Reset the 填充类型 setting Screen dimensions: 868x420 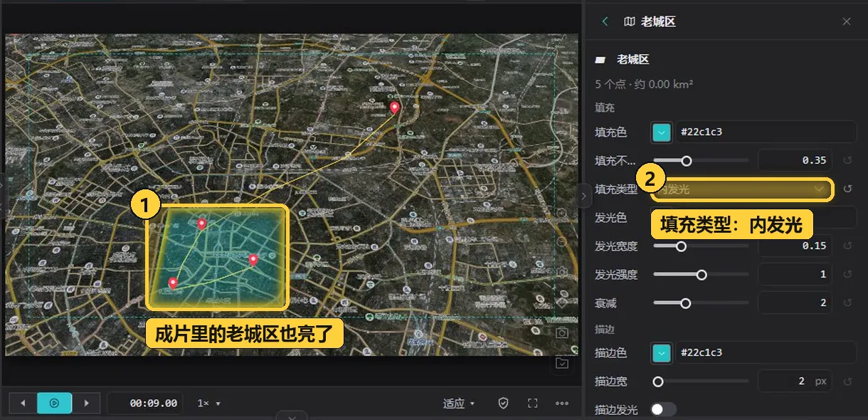847,189
